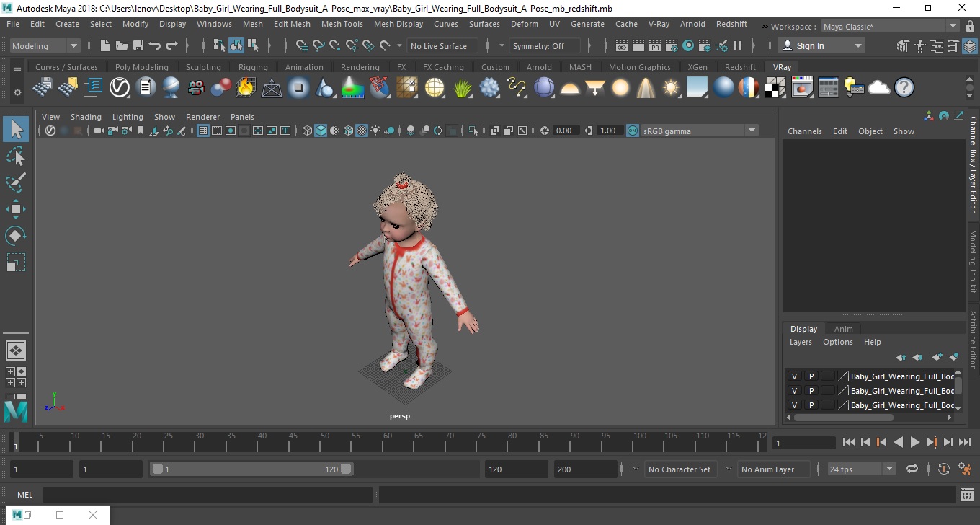Toggle visibility V of first Baby_Girl layer
This screenshot has height=525, width=980.
tap(794, 376)
